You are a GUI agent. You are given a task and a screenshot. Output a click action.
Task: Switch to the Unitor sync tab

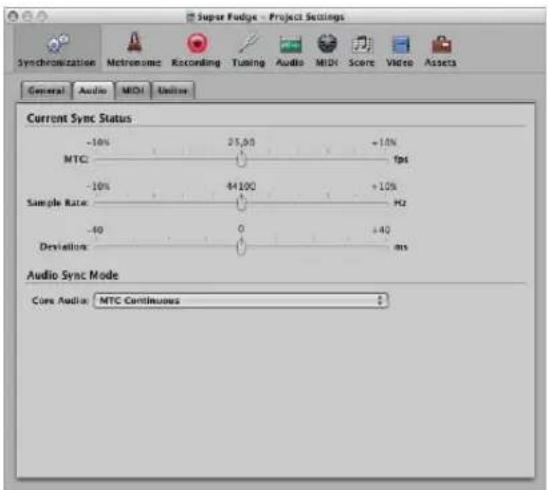(173, 91)
